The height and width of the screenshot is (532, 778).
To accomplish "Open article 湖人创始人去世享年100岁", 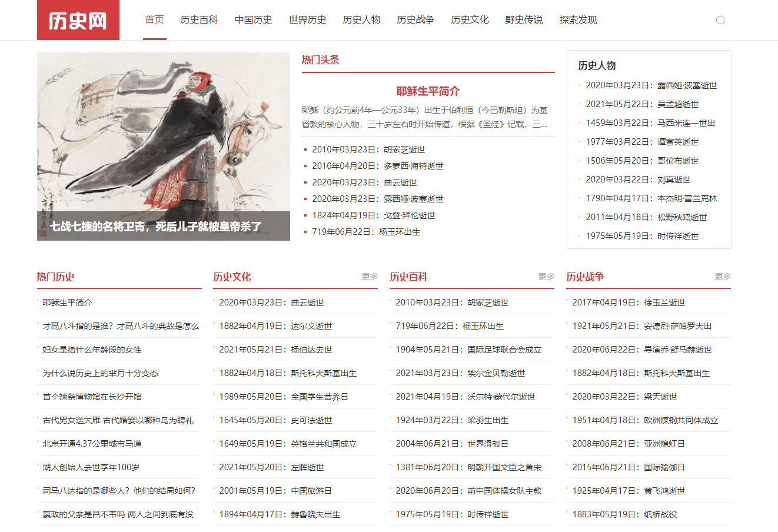I will point(91,467).
